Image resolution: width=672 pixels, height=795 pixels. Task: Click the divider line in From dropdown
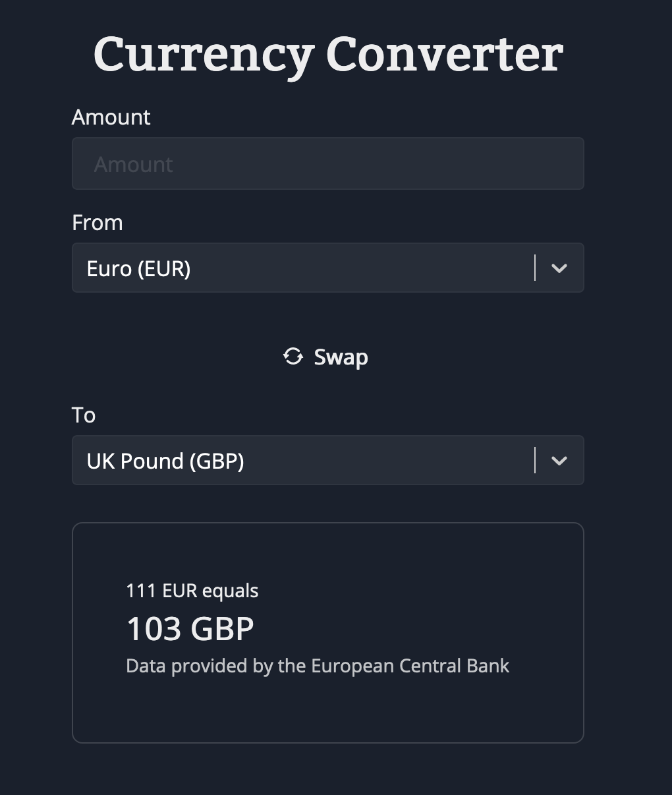535,268
